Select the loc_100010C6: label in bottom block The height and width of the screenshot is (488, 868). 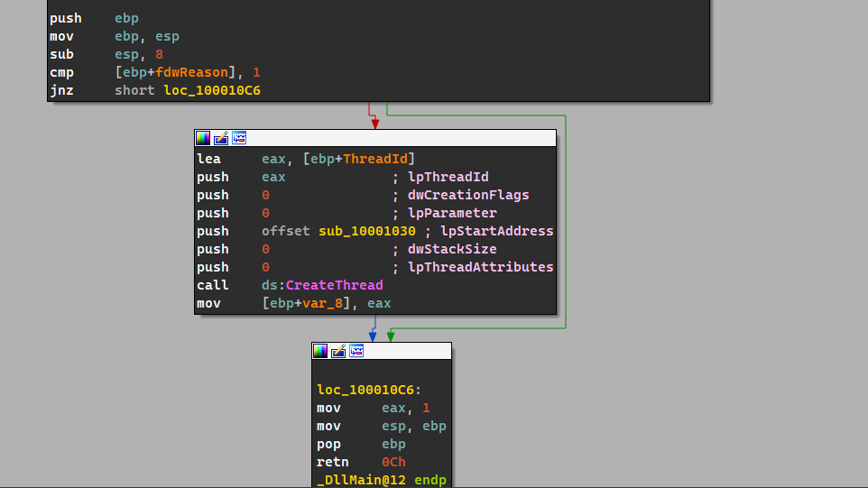tap(369, 390)
